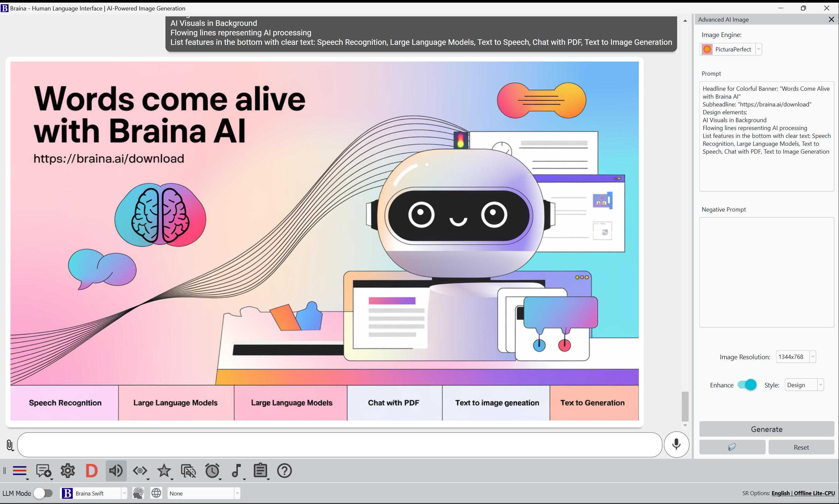
Task: Enable the Enhance toggle for image
Action: pyautogui.click(x=747, y=384)
